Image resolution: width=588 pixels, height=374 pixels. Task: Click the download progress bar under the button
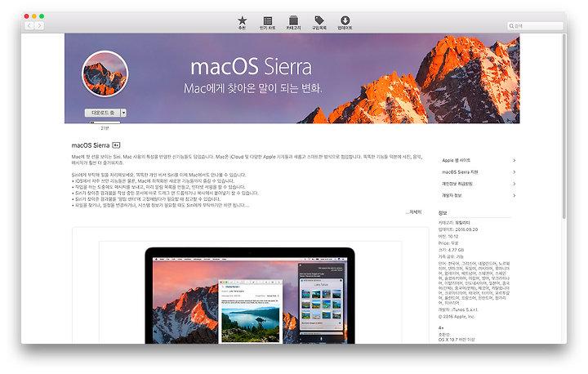105,122
